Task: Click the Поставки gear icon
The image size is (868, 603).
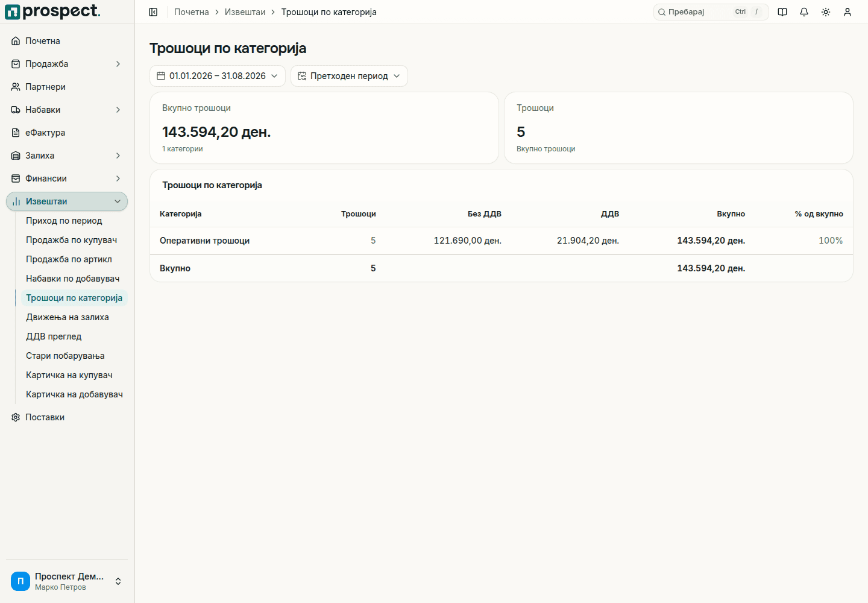Action: point(16,417)
